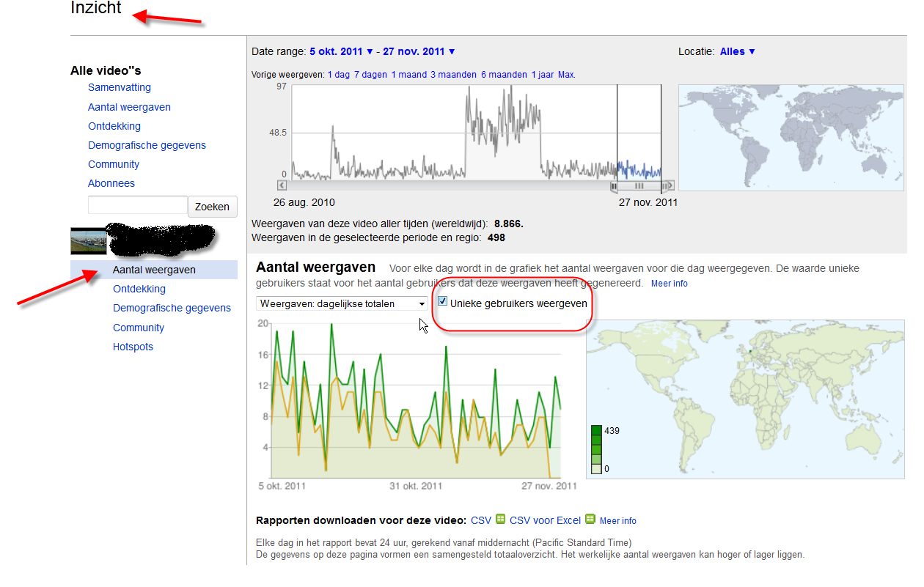The width and height of the screenshot is (924, 587).
Task: Download the CSV voor Excel report
Action: pyautogui.click(x=545, y=520)
